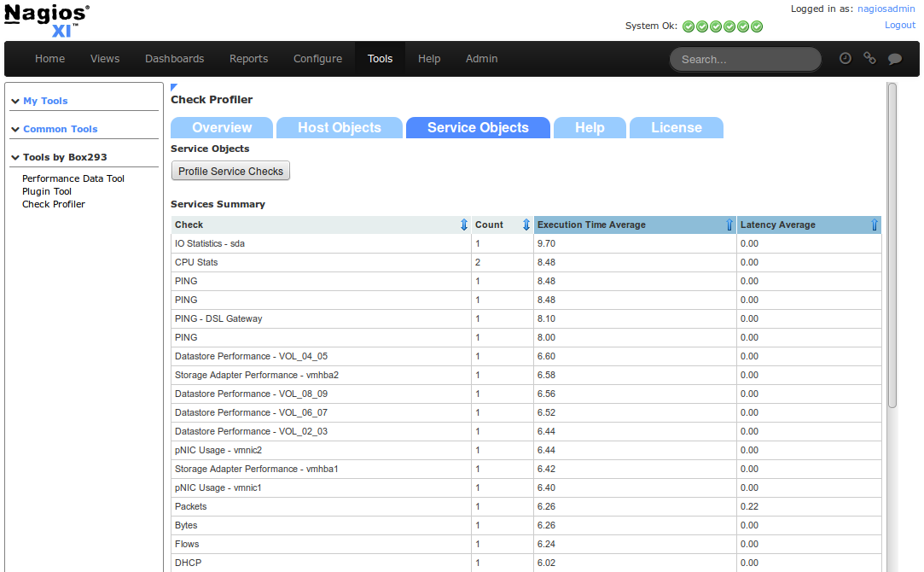Click the vertical scrollbar thumb
Viewport: 924px width, 572px height.
click(x=892, y=245)
